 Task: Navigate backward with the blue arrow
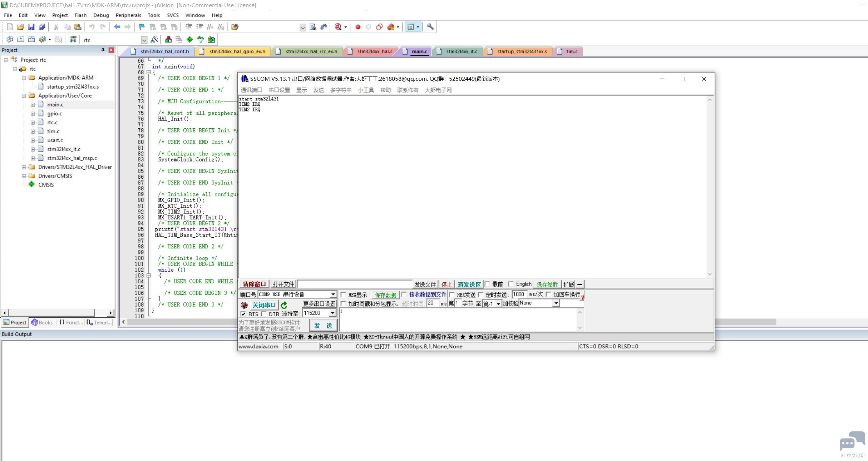pos(117,27)
